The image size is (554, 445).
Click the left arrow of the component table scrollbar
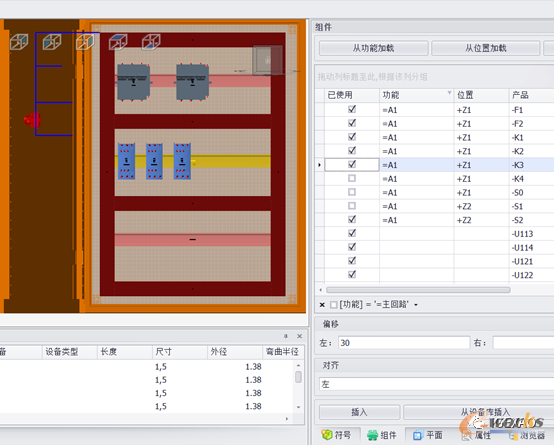320,290
